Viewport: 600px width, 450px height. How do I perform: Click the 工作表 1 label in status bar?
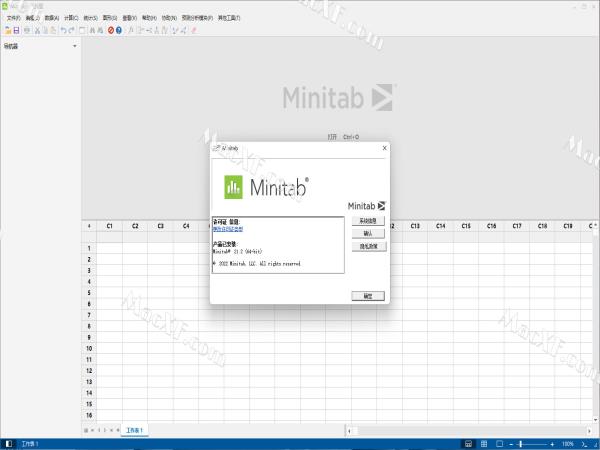pyautogui.click(x=30, y=444)
